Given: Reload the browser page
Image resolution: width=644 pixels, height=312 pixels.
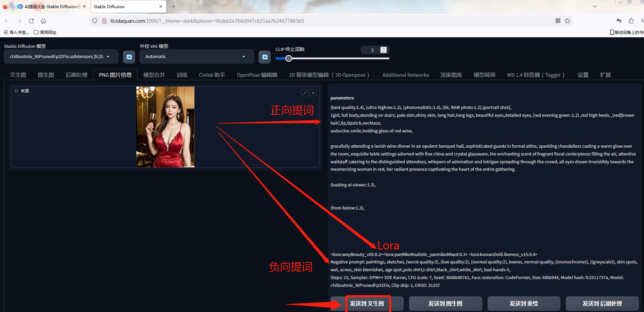Looking at the screenshot, I should pos(31,21).
